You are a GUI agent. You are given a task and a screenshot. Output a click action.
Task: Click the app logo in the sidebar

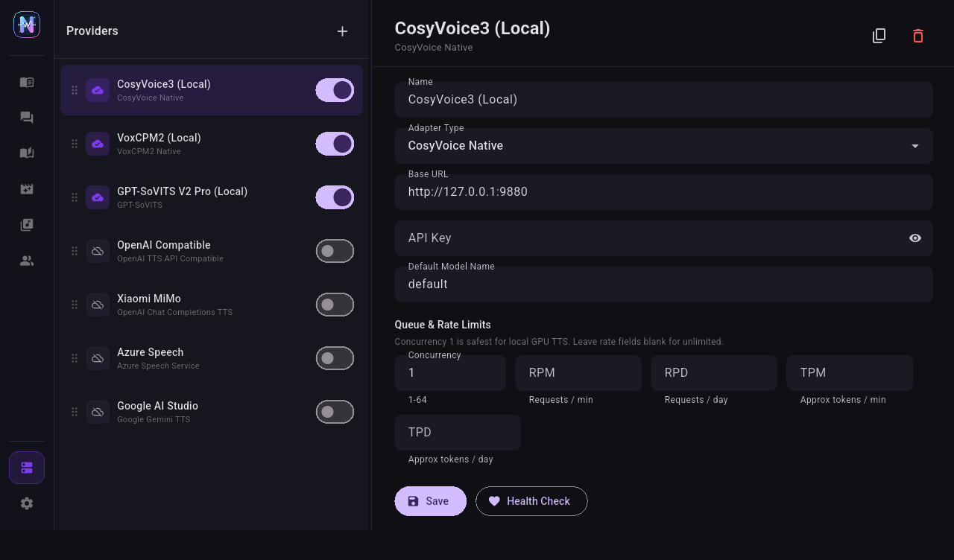(27, 25)
